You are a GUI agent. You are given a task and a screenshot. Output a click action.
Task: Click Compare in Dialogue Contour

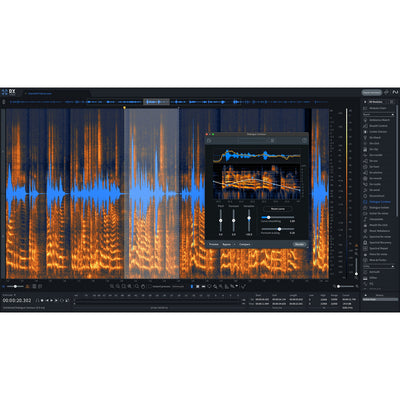pos(244,244)
